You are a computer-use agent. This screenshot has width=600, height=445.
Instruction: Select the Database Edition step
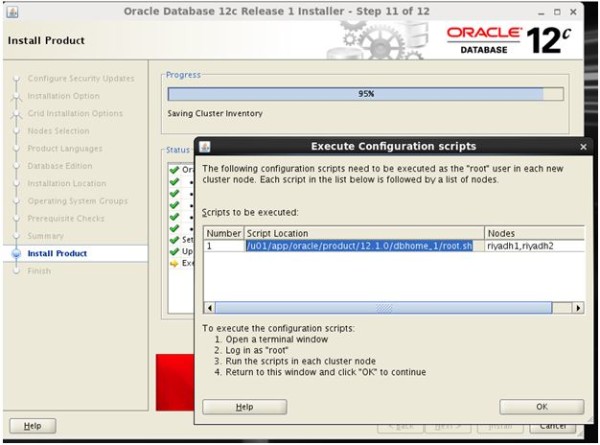(x=60, y=166)
